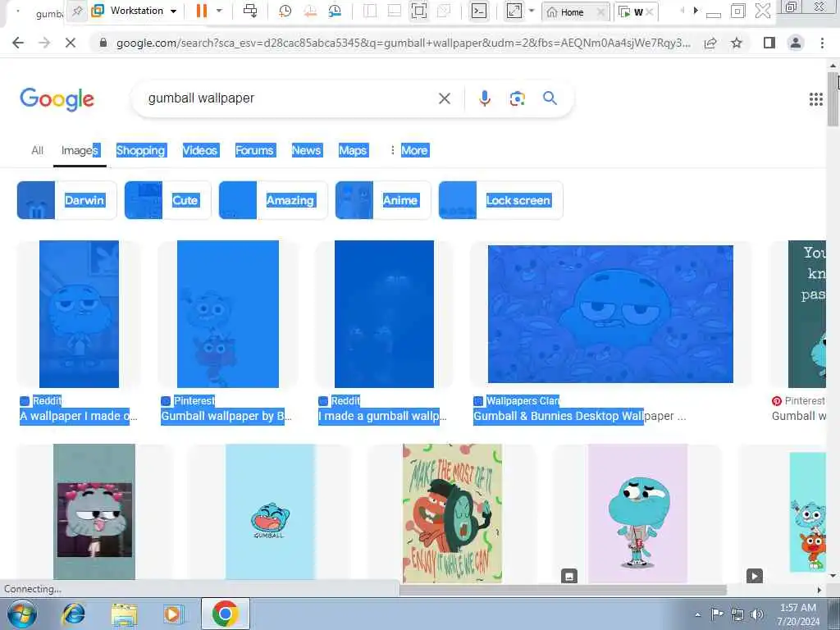
Task: Show next VMware tabs with right arrow
Action: (696, 11)
